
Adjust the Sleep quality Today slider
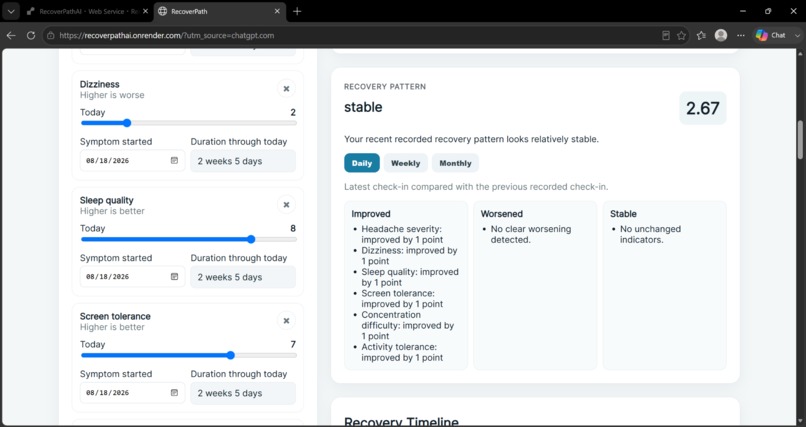click(x=189, y=239)
